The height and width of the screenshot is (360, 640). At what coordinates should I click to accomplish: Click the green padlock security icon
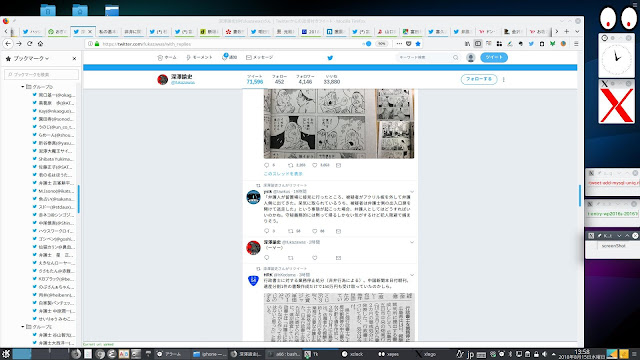point(97,44)
